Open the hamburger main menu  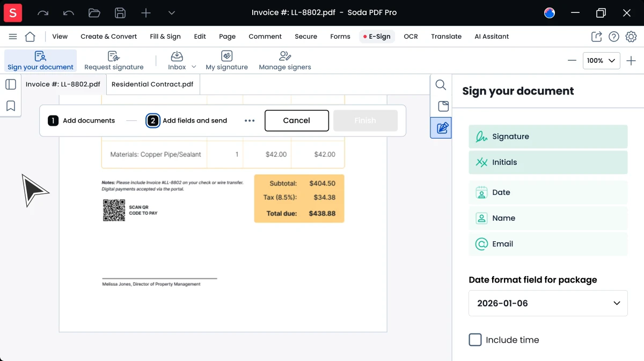click(x=13, y=37)
